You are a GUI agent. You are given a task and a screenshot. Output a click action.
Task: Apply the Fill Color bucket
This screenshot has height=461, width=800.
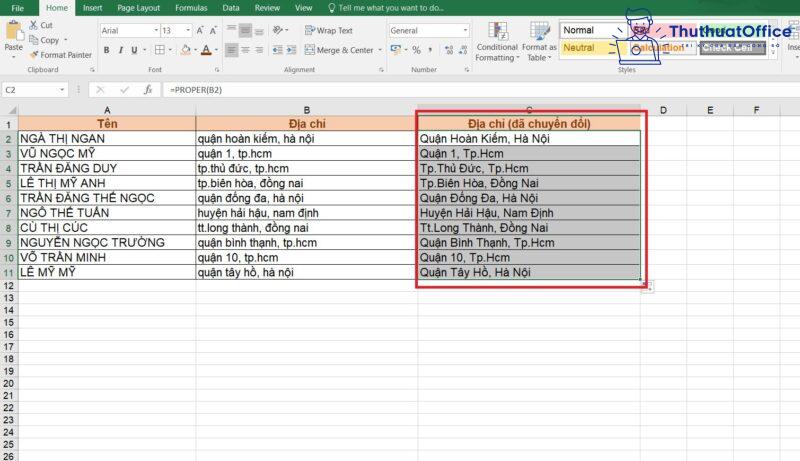186,50
